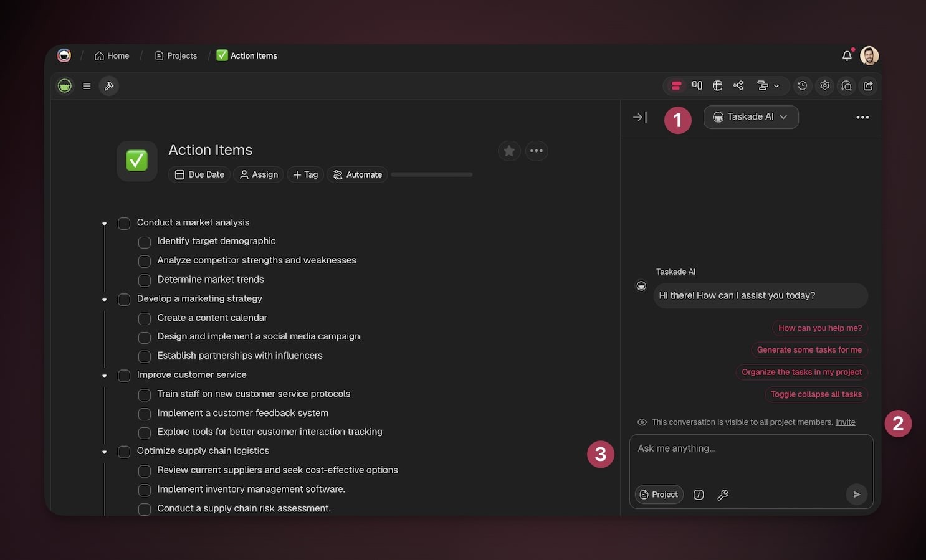Go to Home in breadcrumb
This screenshot has width=926, height=560.
click(112, 55)
